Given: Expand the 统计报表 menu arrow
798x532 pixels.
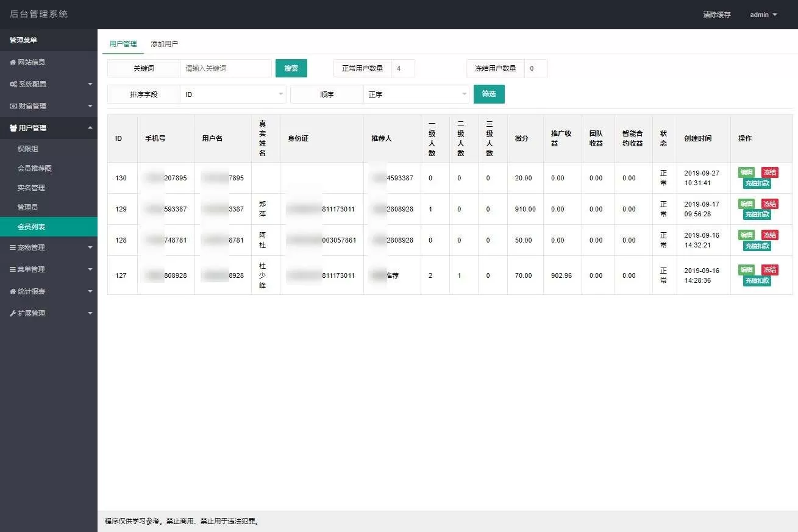Looking at the screenshot, I should tap(90, 291).
